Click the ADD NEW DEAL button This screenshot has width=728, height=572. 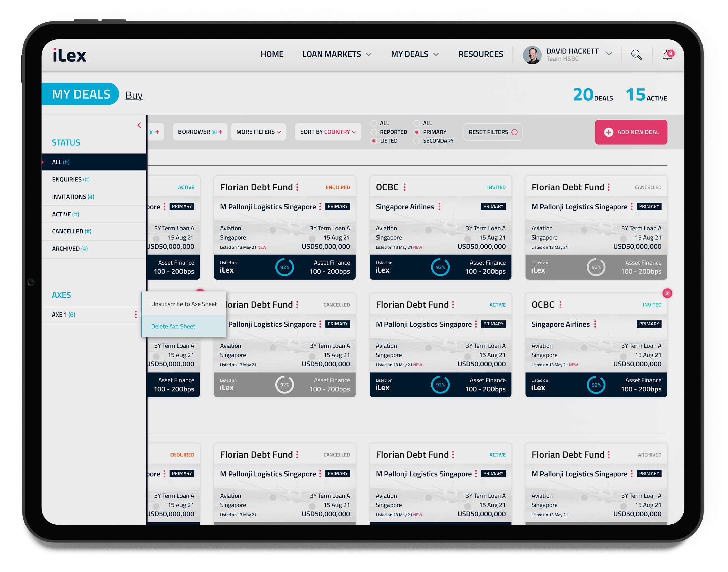631,132
